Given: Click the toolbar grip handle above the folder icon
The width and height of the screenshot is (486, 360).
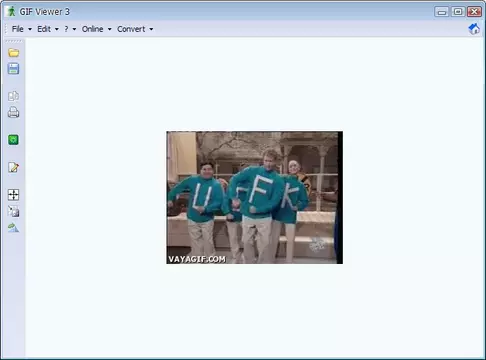Looking at the screenshot, I should [14, 42].
